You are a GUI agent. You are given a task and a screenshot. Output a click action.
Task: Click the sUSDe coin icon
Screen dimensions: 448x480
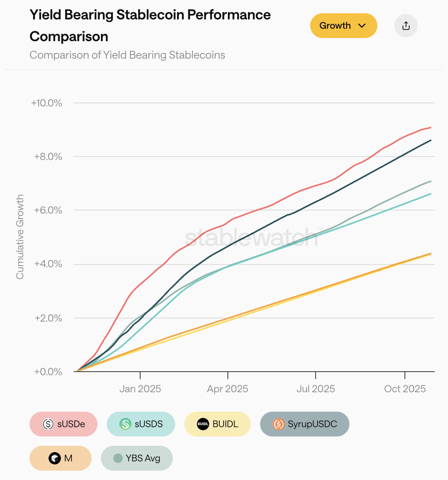coord(48,424)
